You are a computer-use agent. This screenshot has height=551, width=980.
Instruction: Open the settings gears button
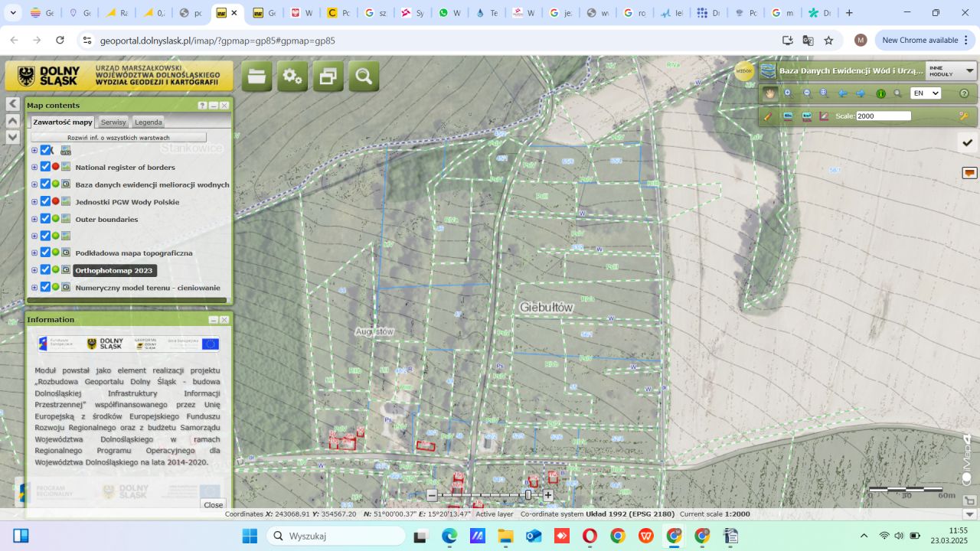click(x=292, y=77)
